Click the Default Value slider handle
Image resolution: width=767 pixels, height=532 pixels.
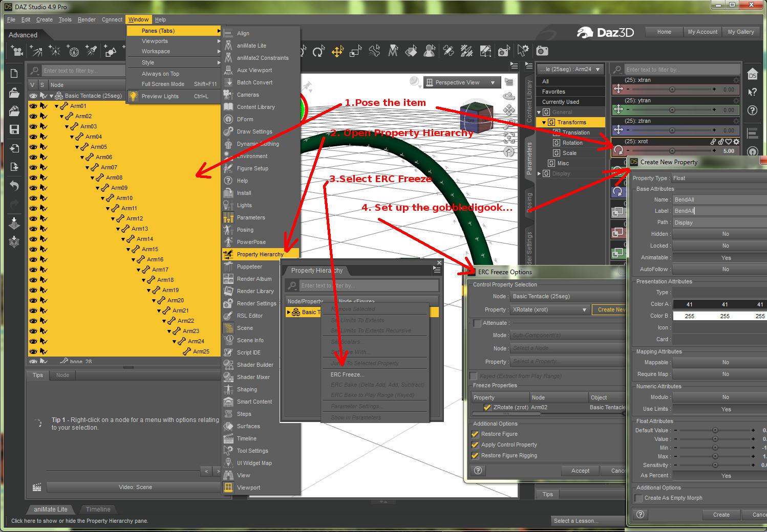[715, 430]
